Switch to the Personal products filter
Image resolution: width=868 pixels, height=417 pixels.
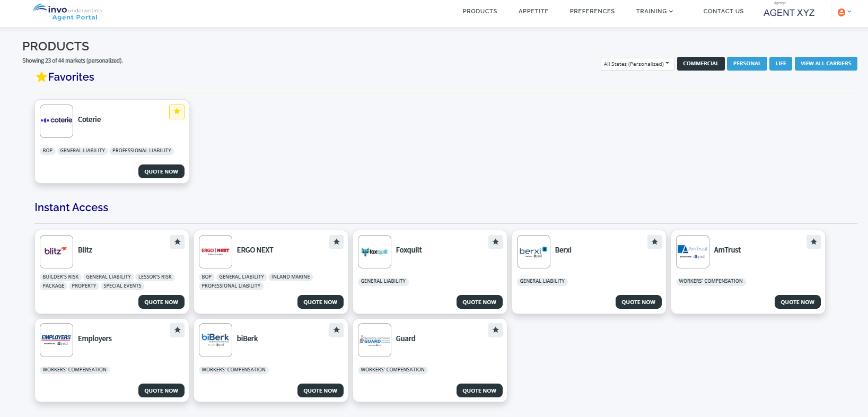point(747,64)
